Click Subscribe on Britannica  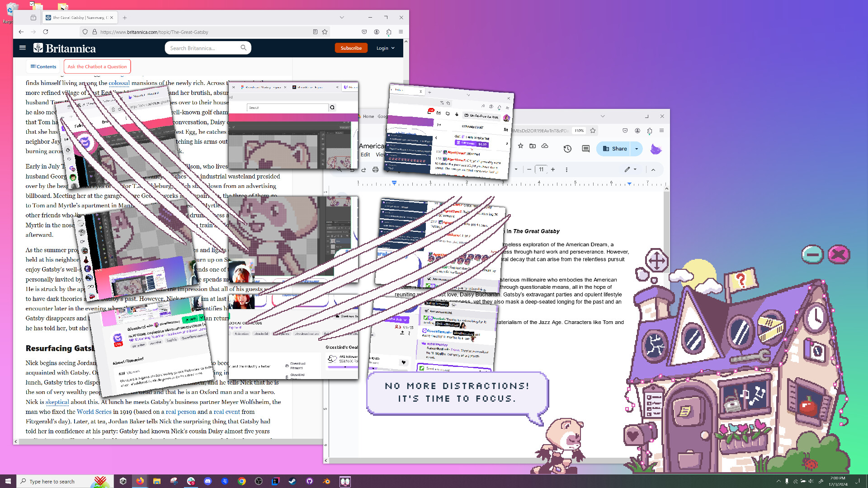click(x=351, y=48)
